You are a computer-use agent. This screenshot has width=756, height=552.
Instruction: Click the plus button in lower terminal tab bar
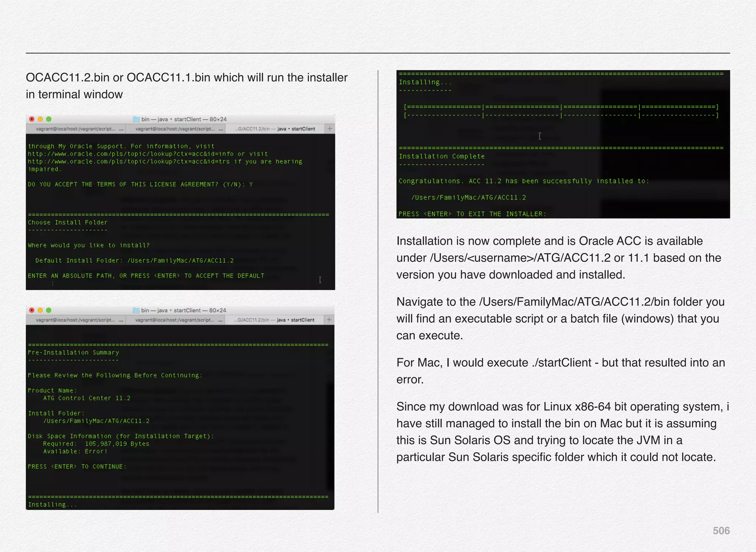329,320
